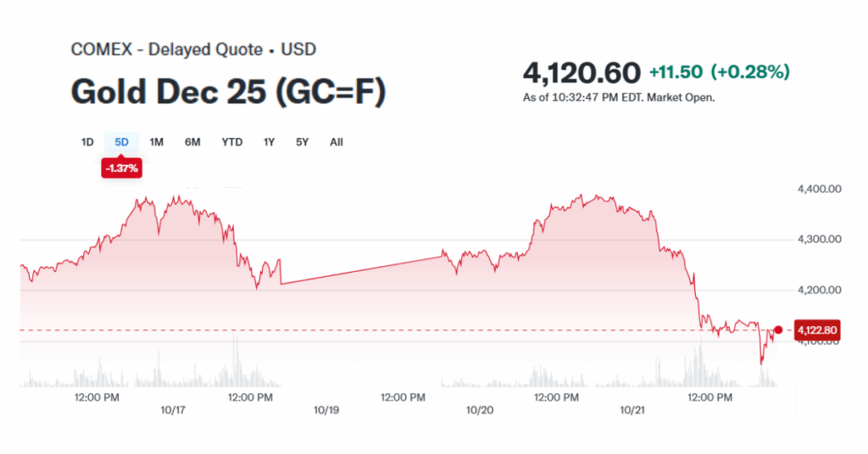Click the 4,300.00 y-axis label
The height and width of the screenshot is (454, 868).
[820, 240]
